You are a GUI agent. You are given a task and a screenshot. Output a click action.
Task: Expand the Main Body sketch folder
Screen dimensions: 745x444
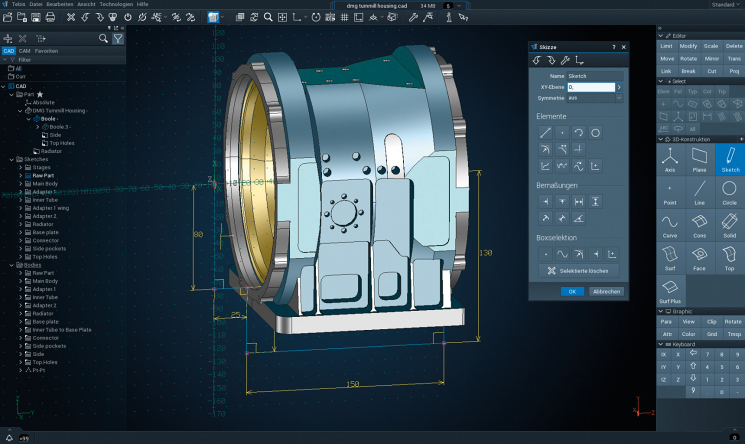pos(21,183)
